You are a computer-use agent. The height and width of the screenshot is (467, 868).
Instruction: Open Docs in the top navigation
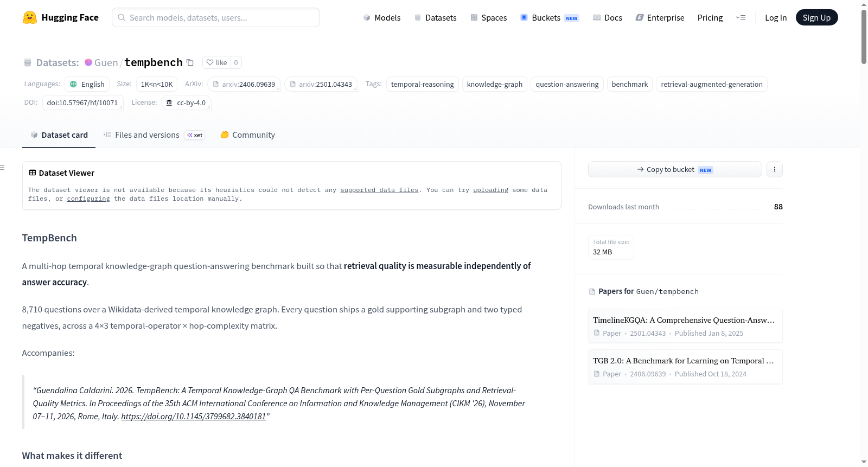[x=608, y=17]
